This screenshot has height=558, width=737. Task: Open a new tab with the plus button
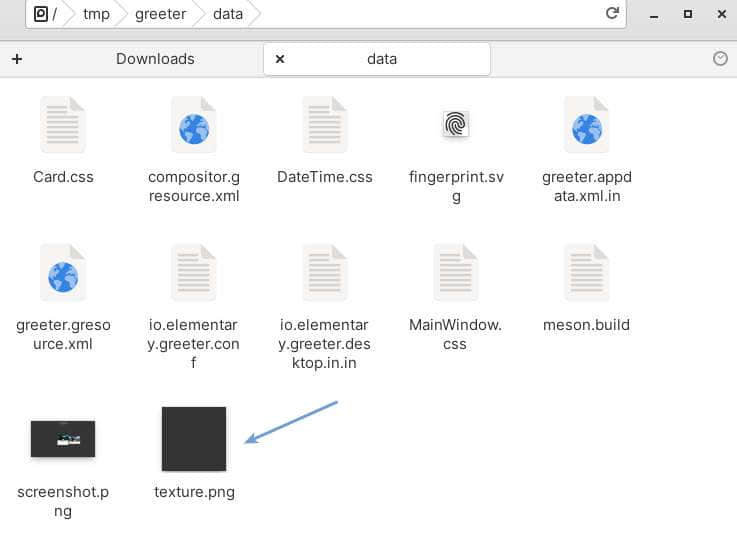[x=17, y=59]
